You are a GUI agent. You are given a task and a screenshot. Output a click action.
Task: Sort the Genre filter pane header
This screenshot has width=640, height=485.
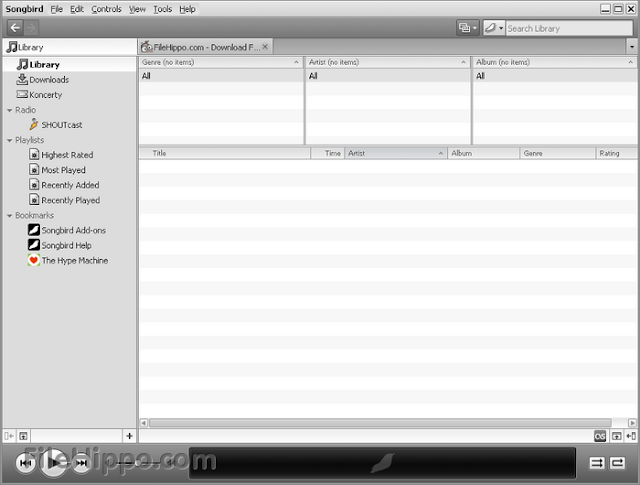[x=221, y=62]
